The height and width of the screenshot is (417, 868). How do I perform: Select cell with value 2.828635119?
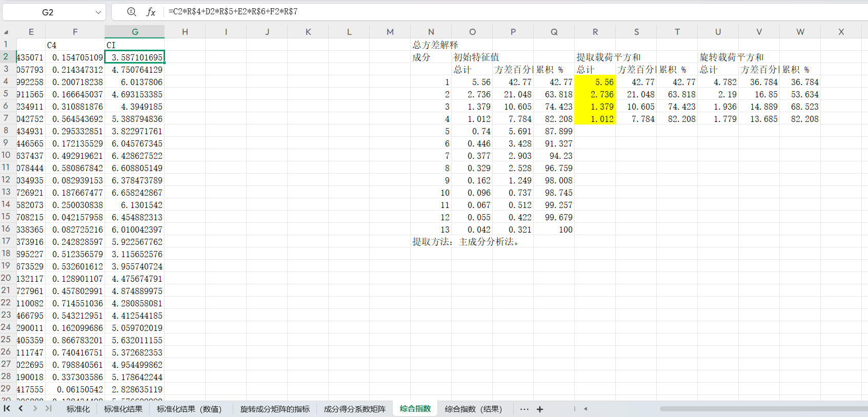[135, 389]
